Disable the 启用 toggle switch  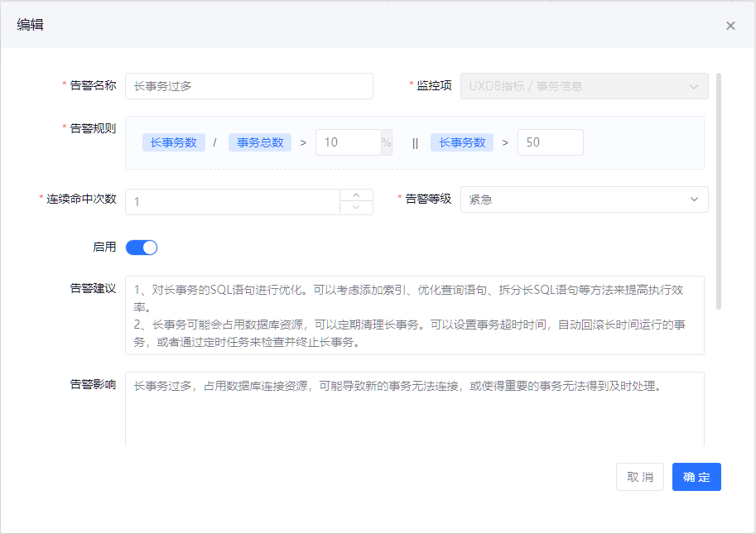click(x=142, y=248)
